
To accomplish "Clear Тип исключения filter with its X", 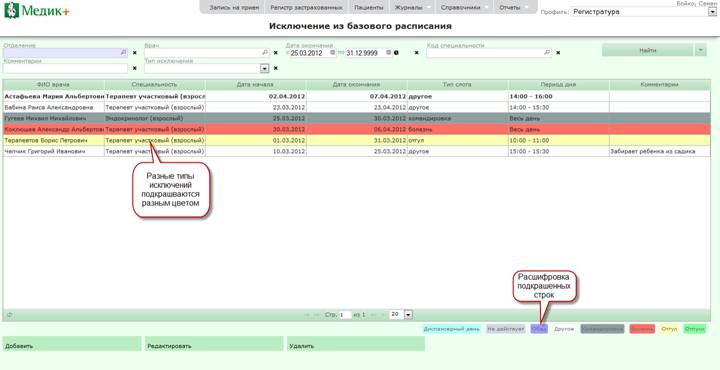I will tap(276, 68).
